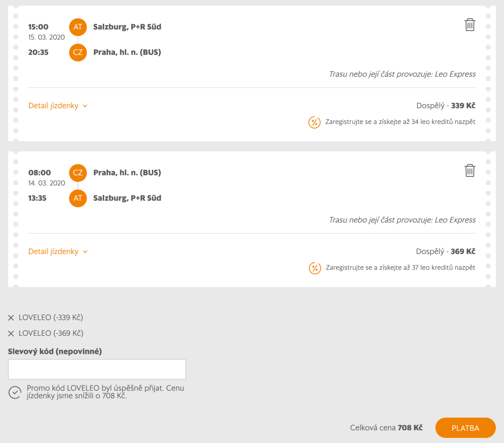This screenshot has width=504, height=443.
Task: Focus the Slevový kód input field
Action: 97,370
